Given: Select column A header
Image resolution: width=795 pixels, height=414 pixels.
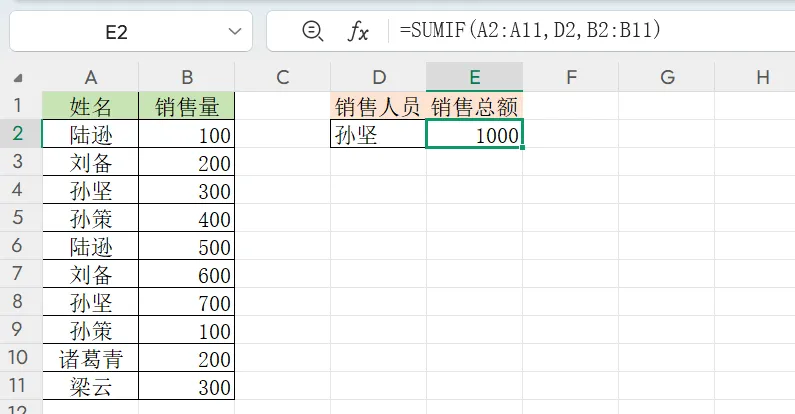Looking at the screenshot, I should [90, 77].
